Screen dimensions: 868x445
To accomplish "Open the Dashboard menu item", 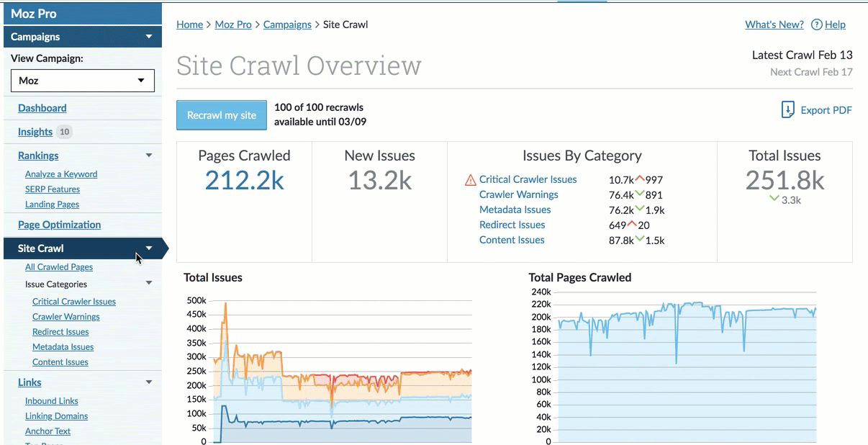I will (x=42, y=108).
